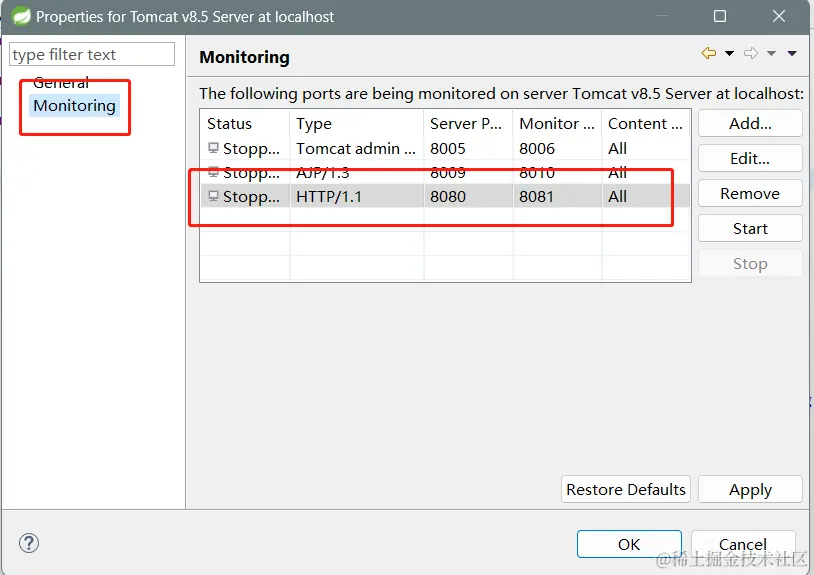Click the Remove button
814x575 pixels.
750,194
